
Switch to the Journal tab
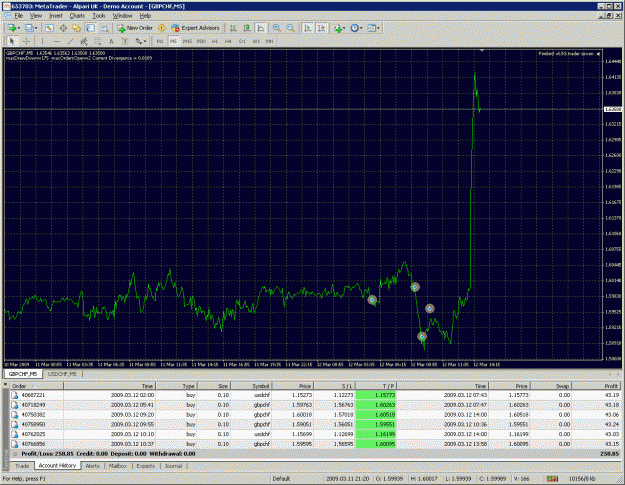pos(173,466)
